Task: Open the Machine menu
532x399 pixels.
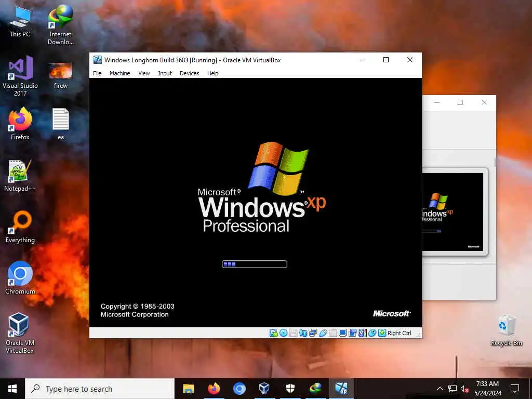Action: [x=120, y=73]
